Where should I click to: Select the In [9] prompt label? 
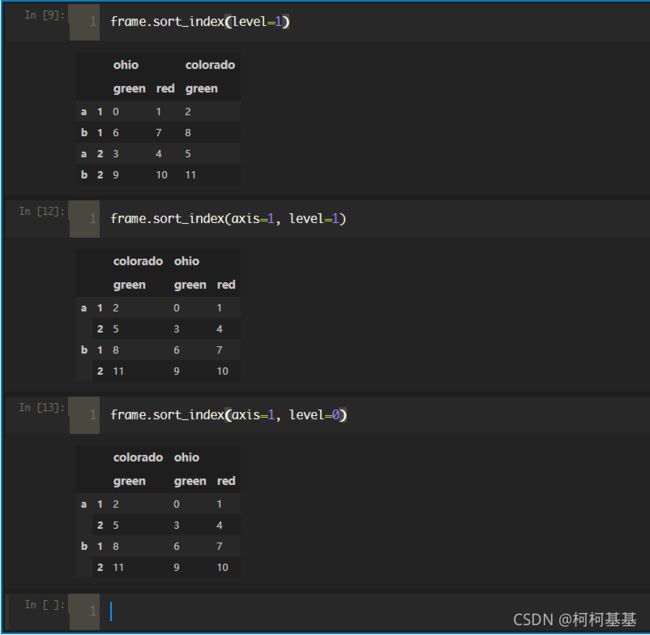pos(44,15)
